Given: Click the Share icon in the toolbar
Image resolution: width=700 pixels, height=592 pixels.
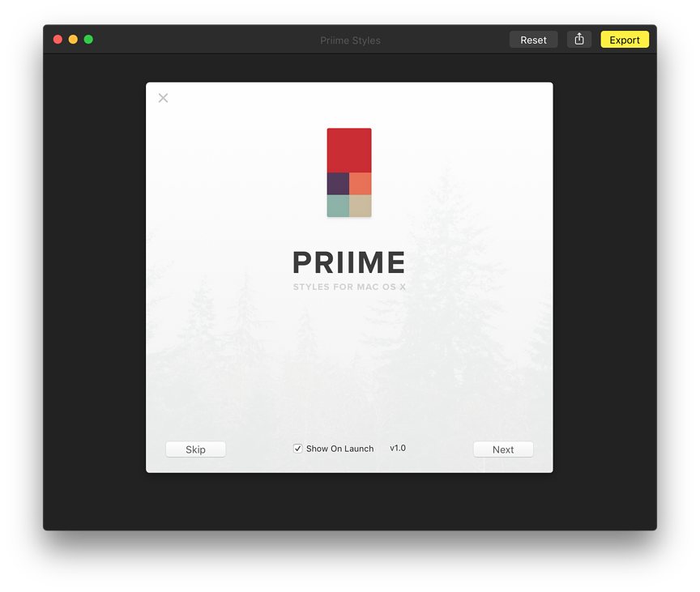Looking at the screenshot, I should pyautogui.click(x=579, y=39).
